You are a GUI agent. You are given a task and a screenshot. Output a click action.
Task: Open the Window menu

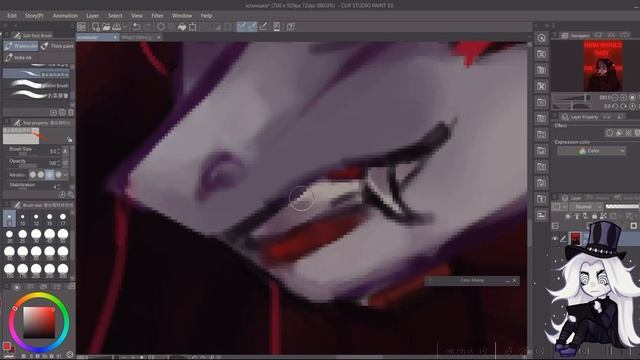pyautogui.click(x=182, y=16)
